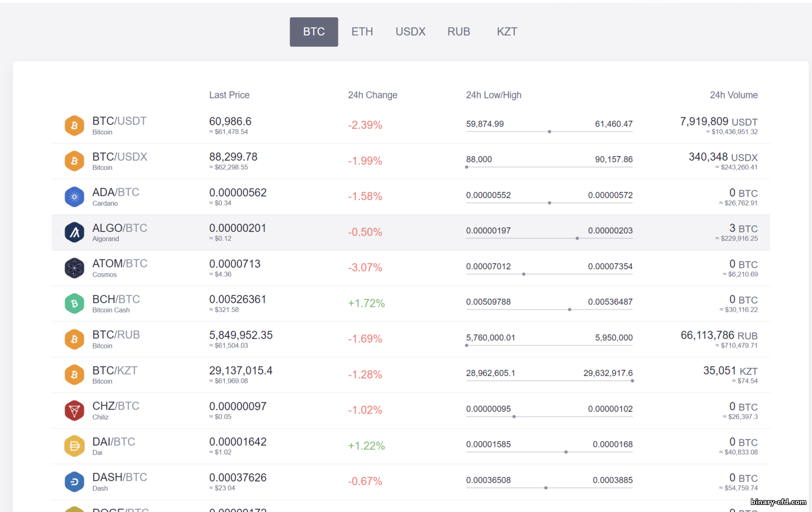
Task: Click the +1.22% change value
Action: click(366, 445)
